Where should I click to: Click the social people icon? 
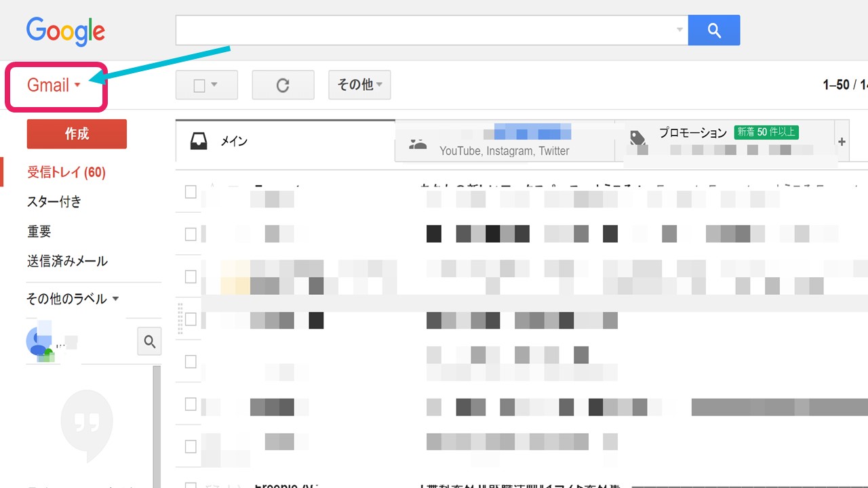point(418,143)
